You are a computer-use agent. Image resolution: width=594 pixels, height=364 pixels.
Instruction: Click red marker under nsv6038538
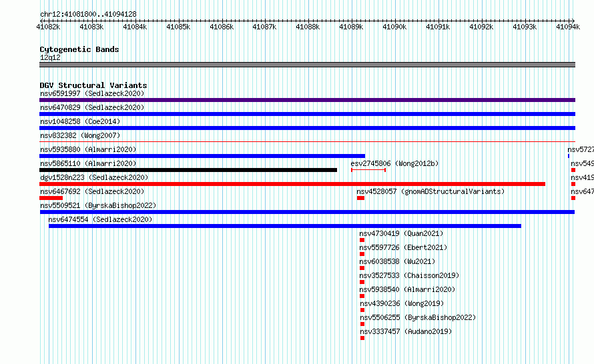coord(362,268)
